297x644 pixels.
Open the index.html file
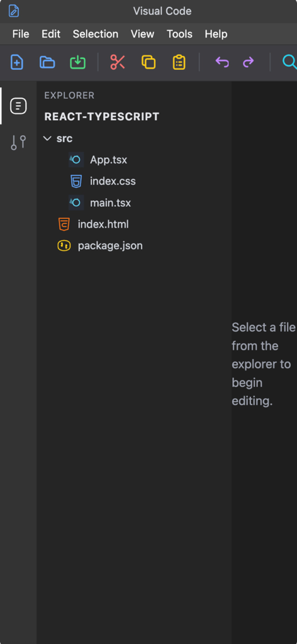(x=103, y=225)
